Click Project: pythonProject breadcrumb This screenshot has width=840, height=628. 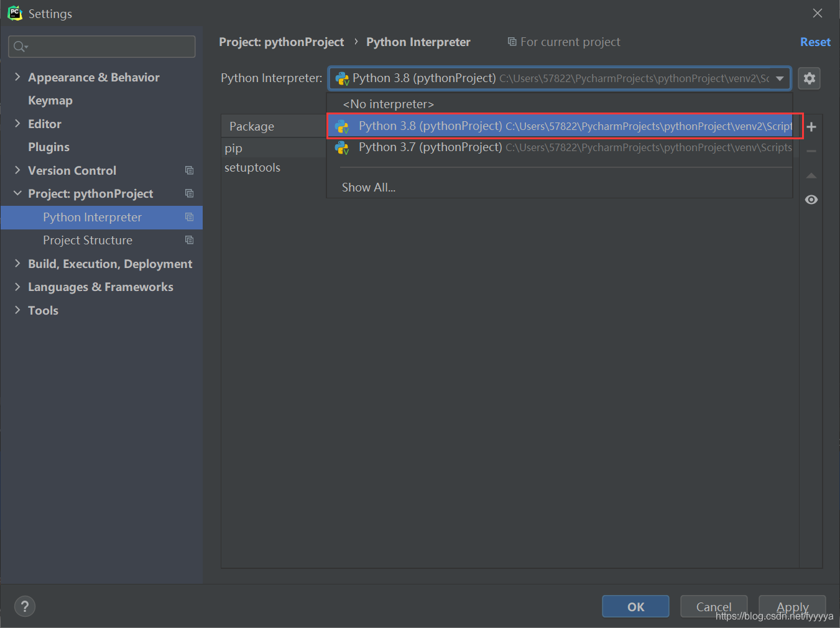[281, 42]
